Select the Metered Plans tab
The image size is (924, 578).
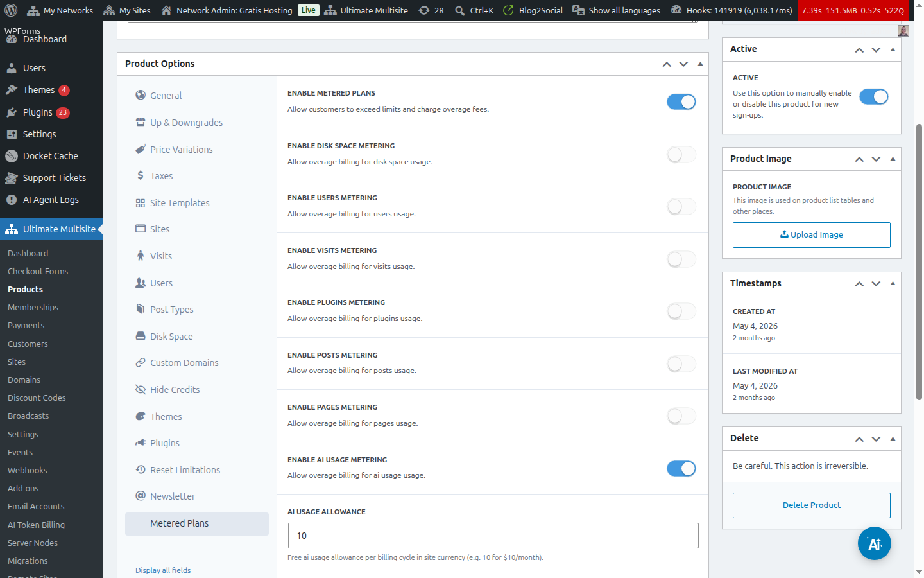pyautogui.click(x=197, y=523)
